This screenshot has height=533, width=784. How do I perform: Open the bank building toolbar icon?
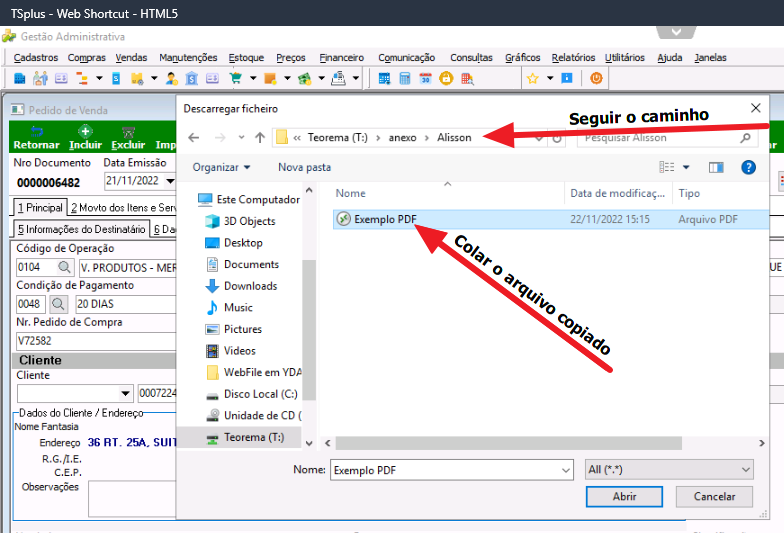(192, 78)
